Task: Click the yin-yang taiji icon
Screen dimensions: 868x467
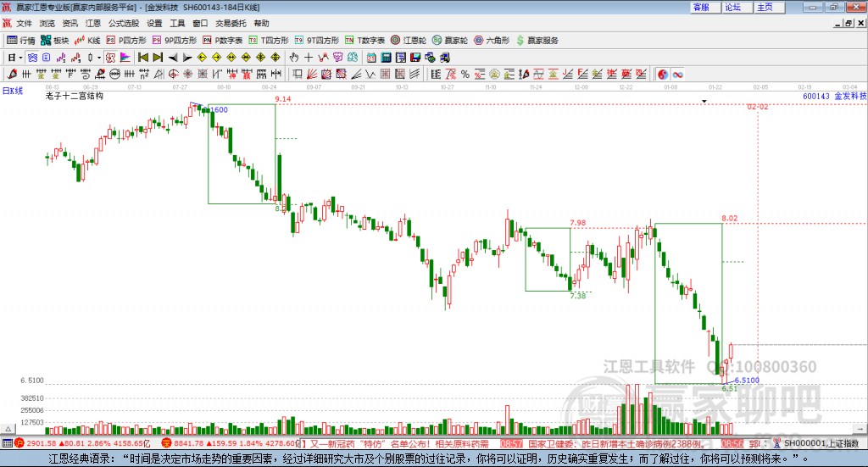Action: click(663, 74)
